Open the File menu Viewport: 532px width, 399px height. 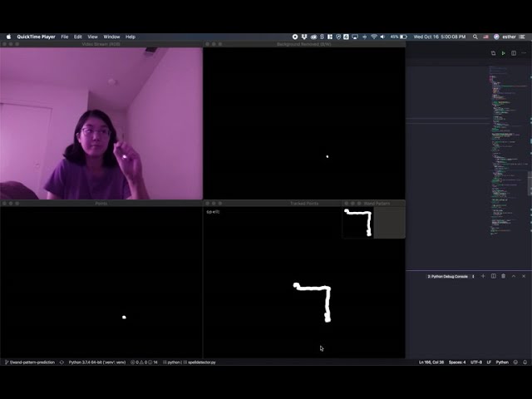click(x=64, y=37)
